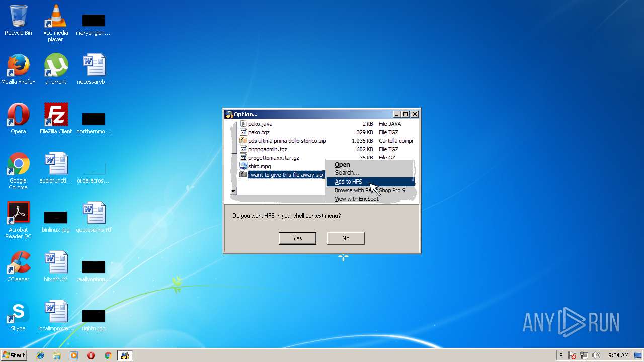
Task: Maximize the Option dialog window
Action: click(406, 114)
